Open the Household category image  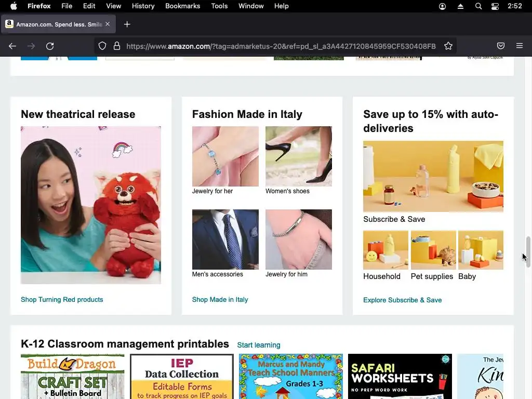386,250
